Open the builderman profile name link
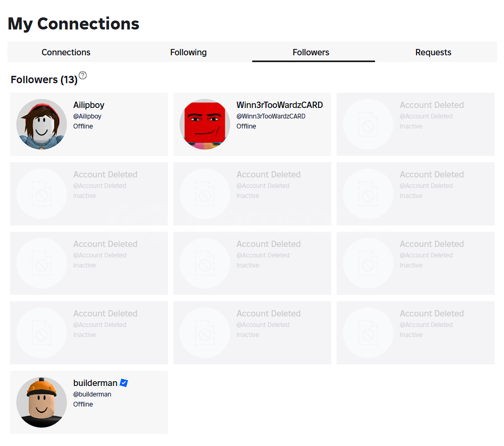Viewport: 504px width, 446px height. (95, 383)
